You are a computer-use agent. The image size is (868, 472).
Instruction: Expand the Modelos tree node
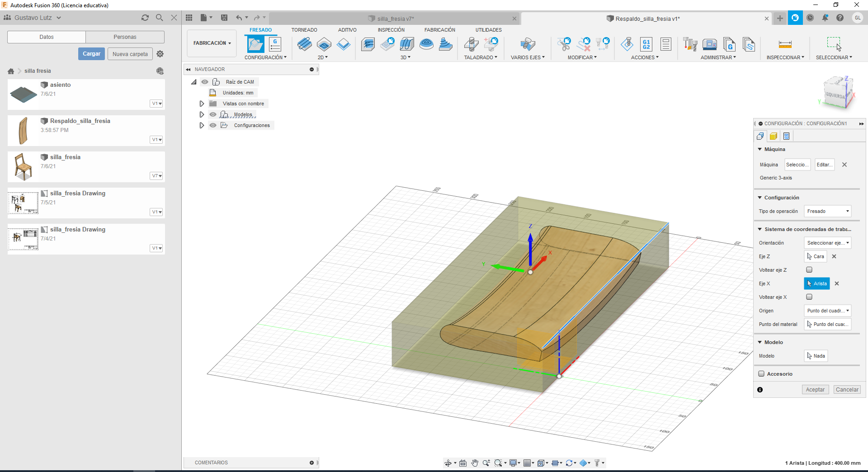202,114
